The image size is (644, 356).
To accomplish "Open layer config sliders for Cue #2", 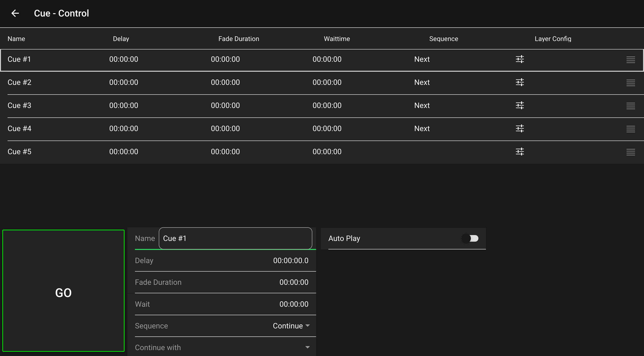I will pos(520,82).
